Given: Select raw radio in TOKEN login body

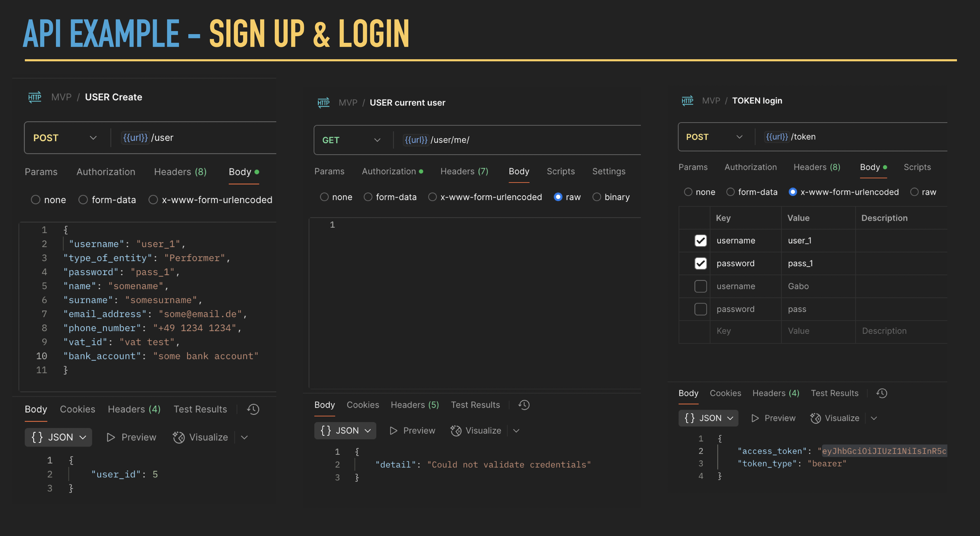Looking at the screenshot, I should [x=914, y=192].
